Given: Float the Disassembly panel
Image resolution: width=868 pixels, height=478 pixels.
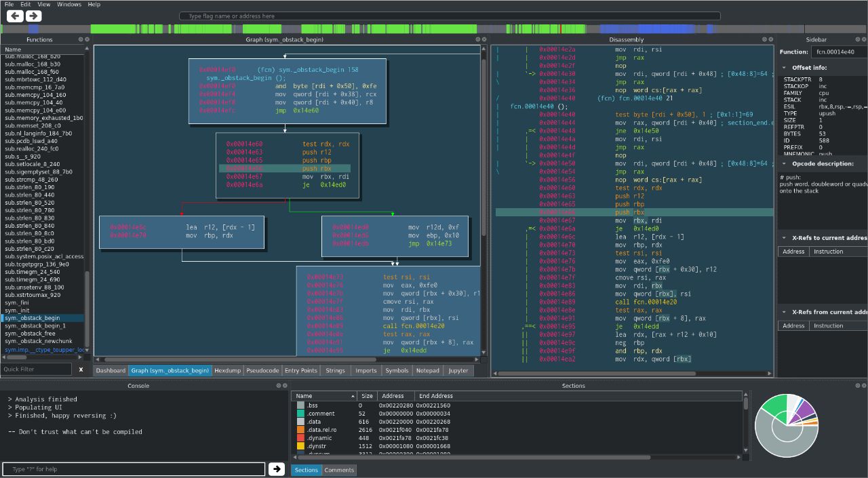Looking at the screenshot, I should click(763, 40).
